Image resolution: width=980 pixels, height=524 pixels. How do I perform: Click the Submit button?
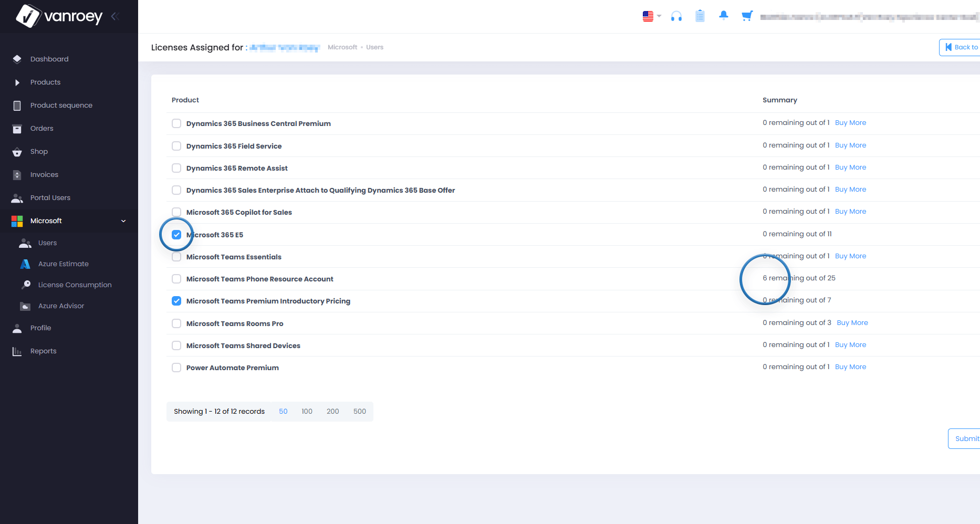tap(964, 439)
